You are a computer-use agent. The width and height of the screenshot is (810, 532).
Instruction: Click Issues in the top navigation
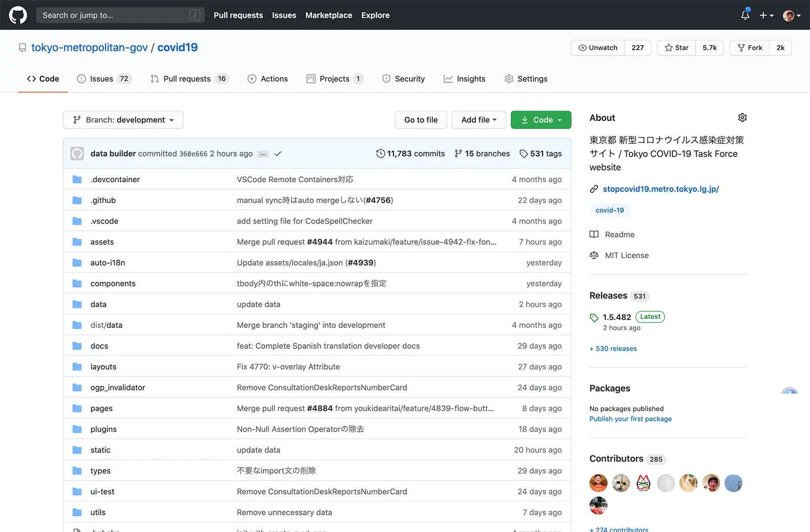(284, 15)
